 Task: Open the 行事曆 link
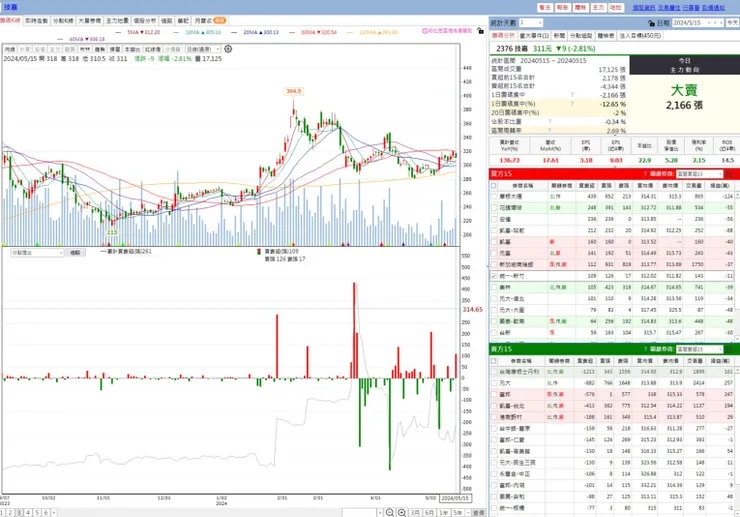point(691,8)
